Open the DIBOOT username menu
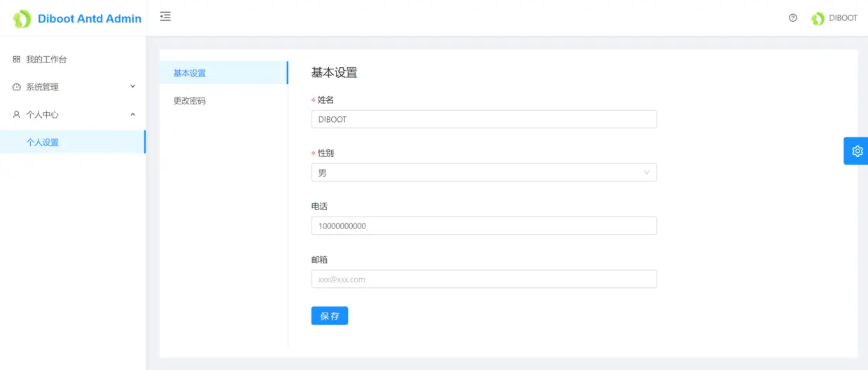Screen dimensions: 868x370 pos(843,18)
